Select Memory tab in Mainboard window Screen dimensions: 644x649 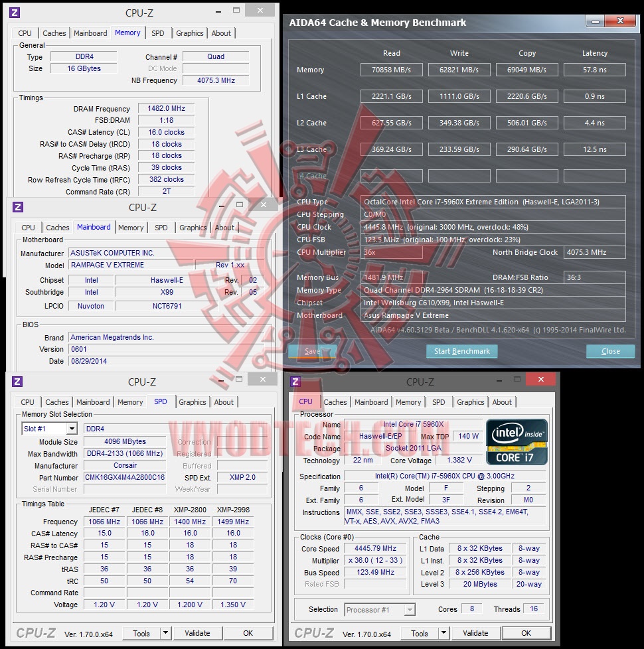pyautogui.click(x=131, y=228)
